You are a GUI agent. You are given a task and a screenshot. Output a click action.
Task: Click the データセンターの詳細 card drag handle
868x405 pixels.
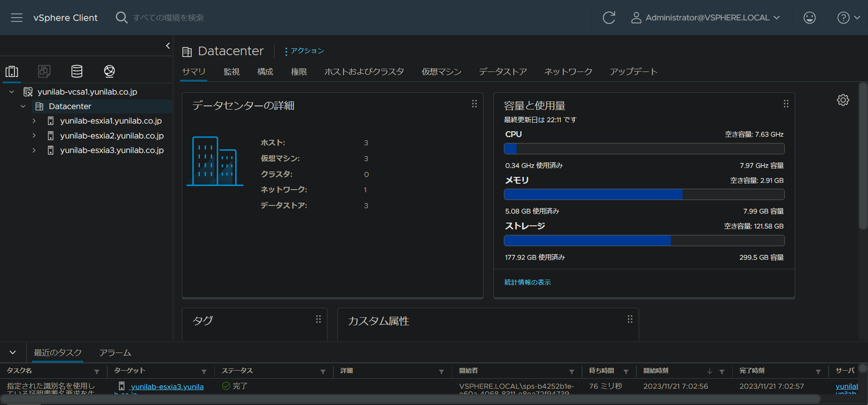[x=474, y=104]
